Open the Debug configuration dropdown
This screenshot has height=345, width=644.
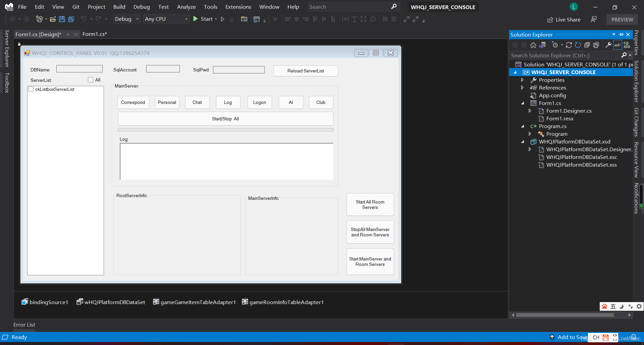pos(126,19)
